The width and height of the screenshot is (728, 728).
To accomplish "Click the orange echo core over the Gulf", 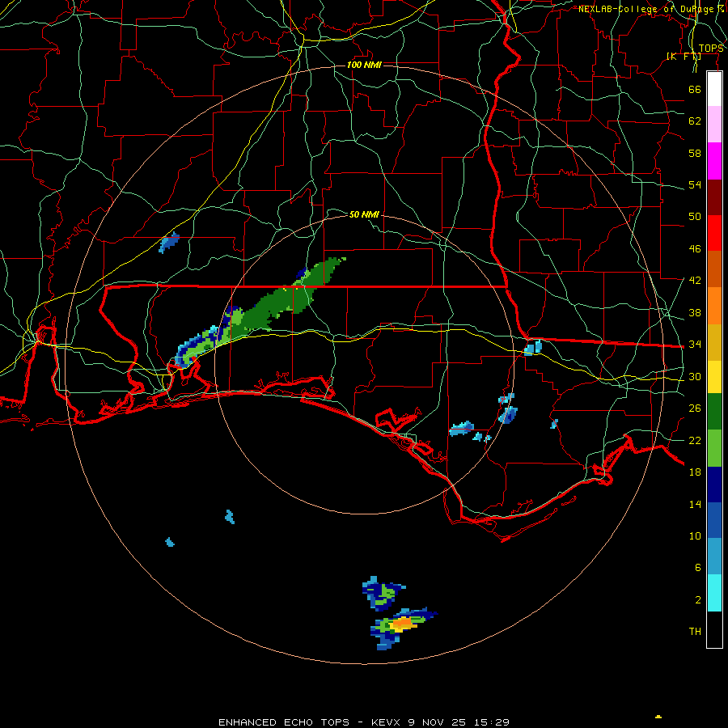I will [x=404, y=622].
